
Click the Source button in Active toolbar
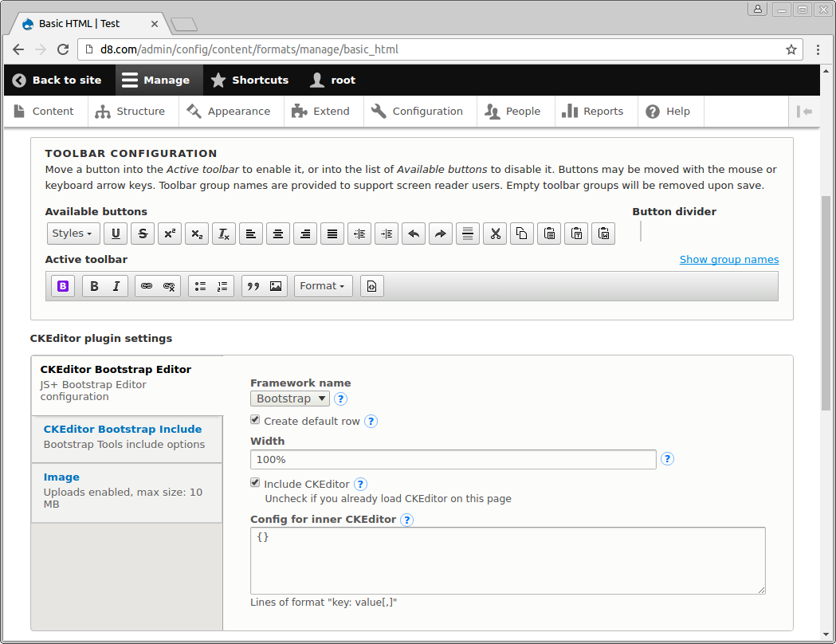click(372, 286)
